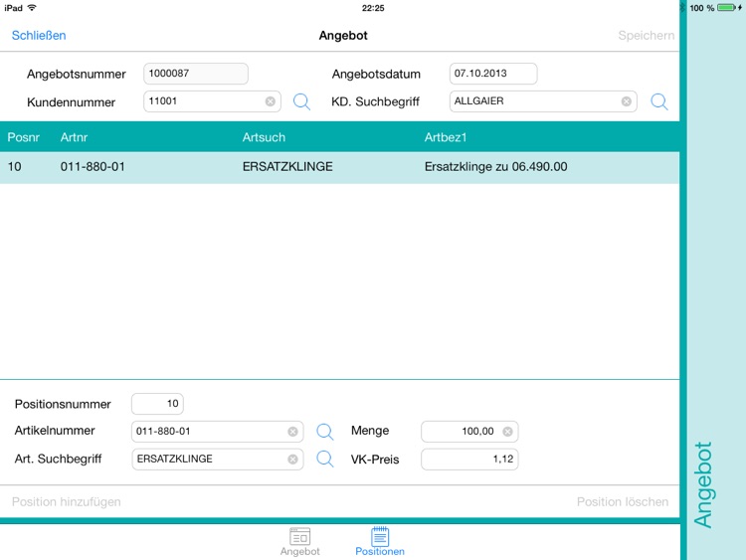Viewport: 746px width, 560px height.
Task: Tap cell 'Ersatzklinge zu 06.490.00'
Action: tap(495, 167)
